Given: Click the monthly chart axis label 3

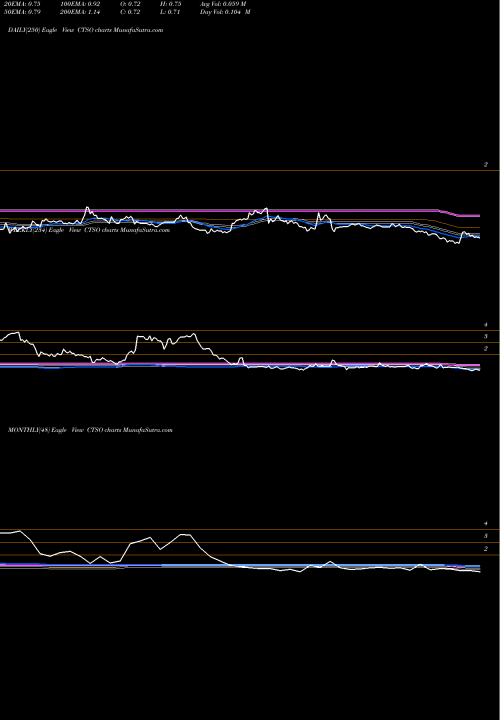Looking at the screenshot, I should (x=485, y=536).
